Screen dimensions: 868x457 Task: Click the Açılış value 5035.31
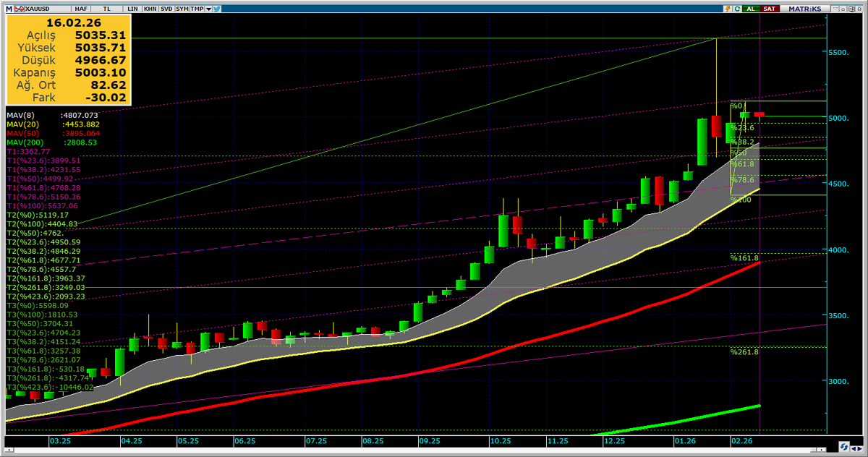(x=99, y=34)
